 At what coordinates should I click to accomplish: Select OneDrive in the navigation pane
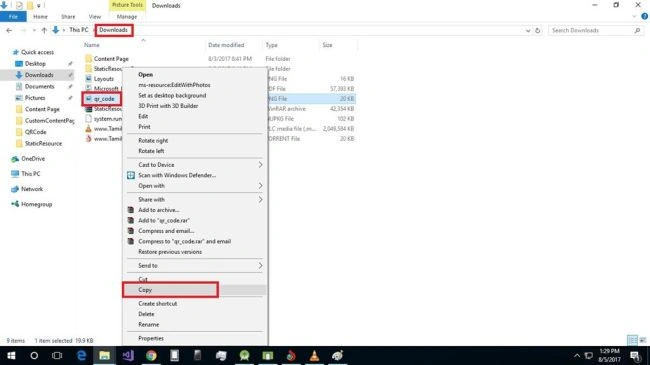[33, 159]
